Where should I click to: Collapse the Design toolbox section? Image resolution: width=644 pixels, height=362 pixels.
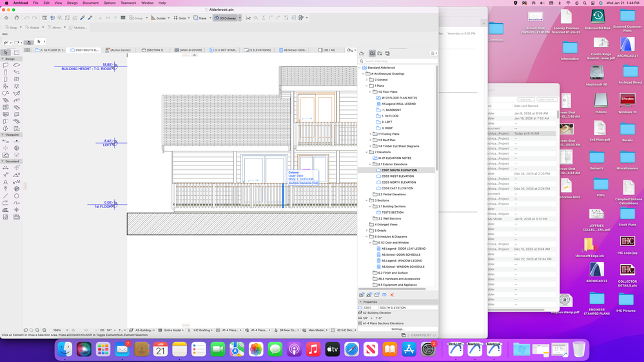(3, 59)
